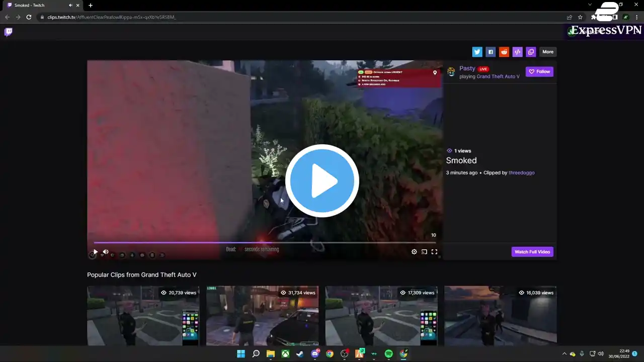Open the Chrome extensions puzzle icon
This screenshot has height=362, width=644.
click(594, 17)
